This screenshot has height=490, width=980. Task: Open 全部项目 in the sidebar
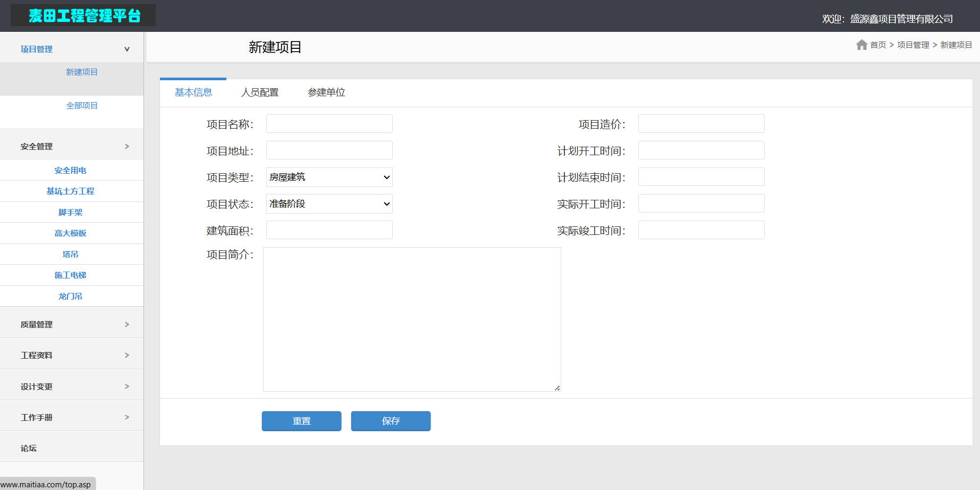(x=82, y=105)
